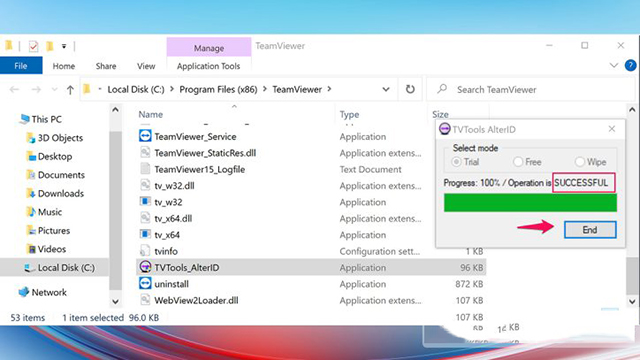This screenshot has height=360, width=640.
Task: Click TeamViewer breadcrumb in address bar
Action: pyautogui.click(x=297, y=89)
